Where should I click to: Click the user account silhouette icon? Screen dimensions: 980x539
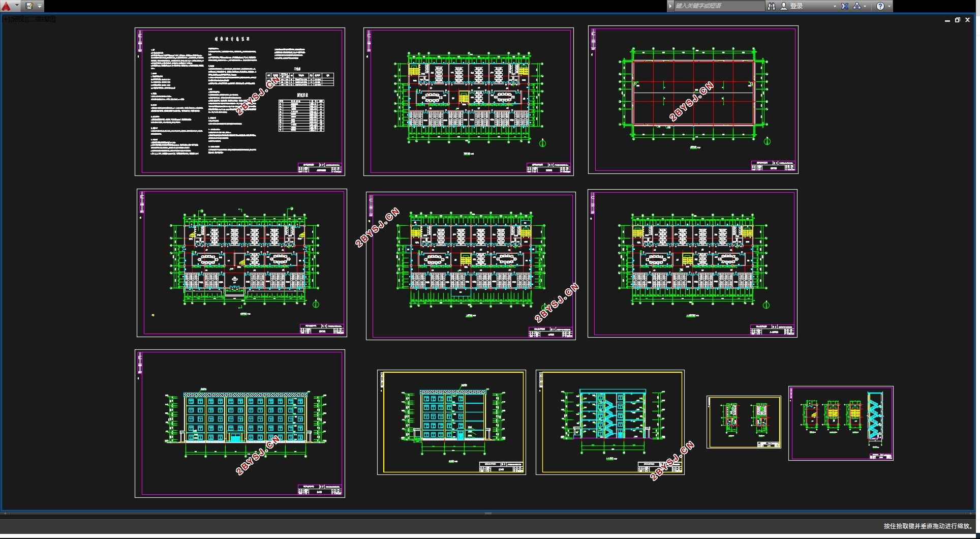[784, 6]
